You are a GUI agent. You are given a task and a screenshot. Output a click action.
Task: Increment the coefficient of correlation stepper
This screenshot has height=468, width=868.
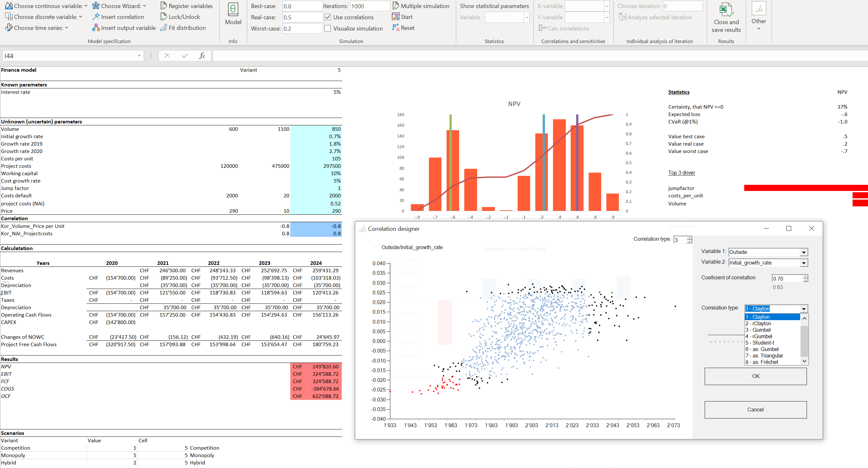point(805,276)
